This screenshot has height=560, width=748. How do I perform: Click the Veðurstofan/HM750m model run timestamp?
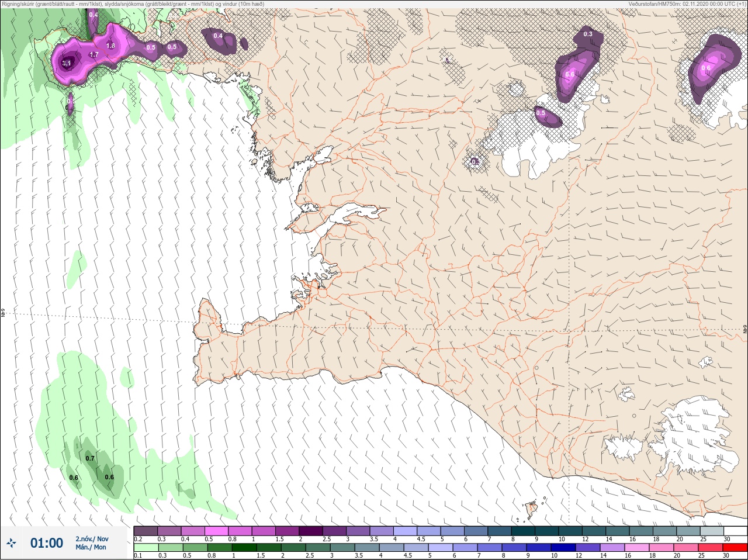click(688, 4)
